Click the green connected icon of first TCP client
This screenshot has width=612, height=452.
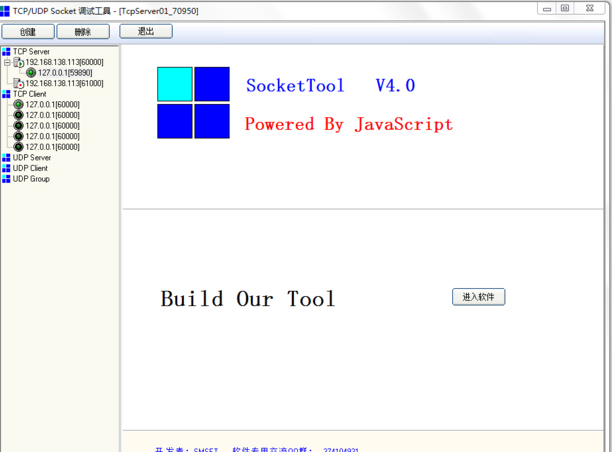18,104
